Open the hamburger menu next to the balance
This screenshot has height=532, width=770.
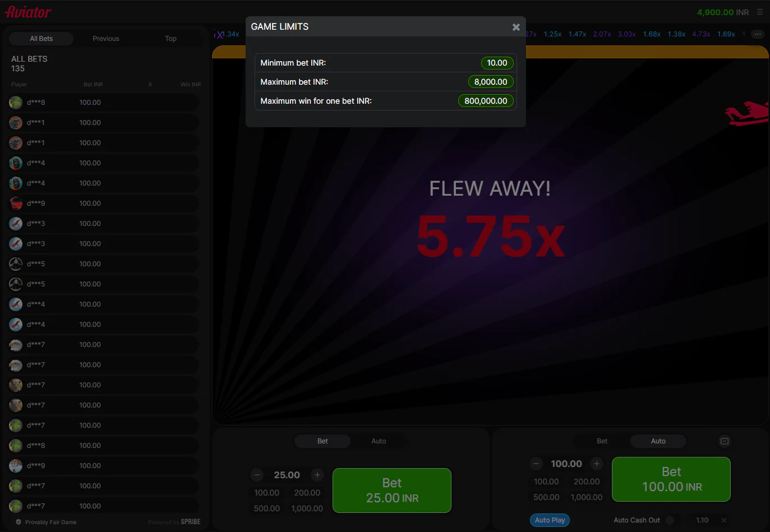click(760, 12)
